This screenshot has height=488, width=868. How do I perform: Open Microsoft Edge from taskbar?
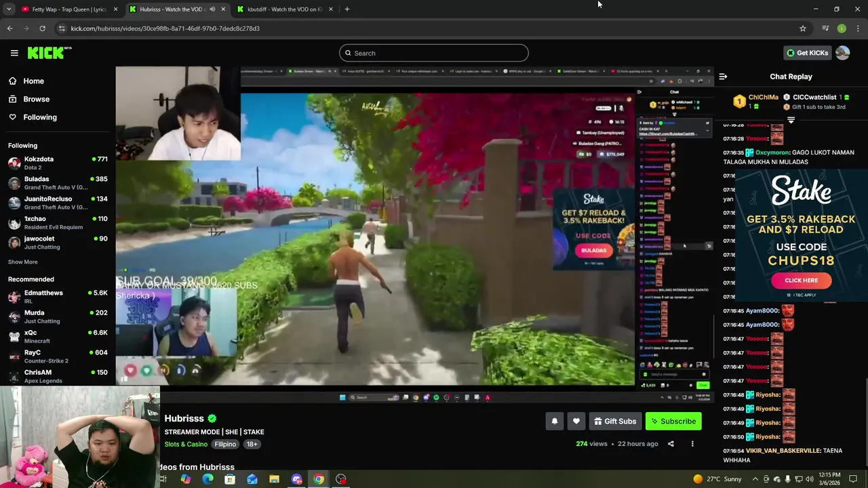208,479
